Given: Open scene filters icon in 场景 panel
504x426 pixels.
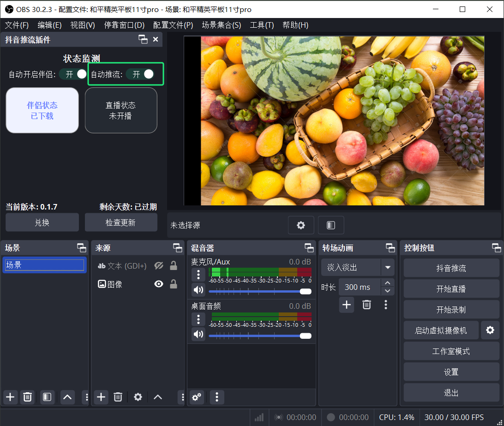Looking at the screenshot, I should (47, 397).
